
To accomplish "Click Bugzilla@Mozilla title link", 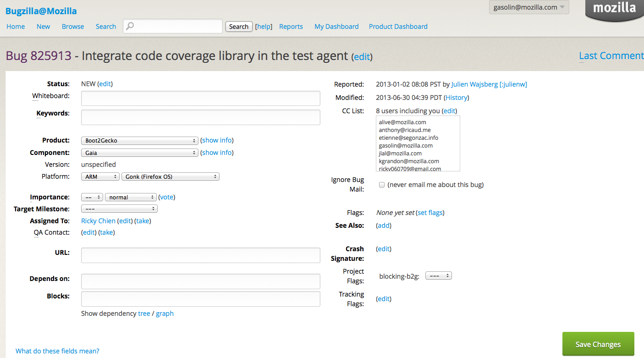I will [x=41, y=11].
